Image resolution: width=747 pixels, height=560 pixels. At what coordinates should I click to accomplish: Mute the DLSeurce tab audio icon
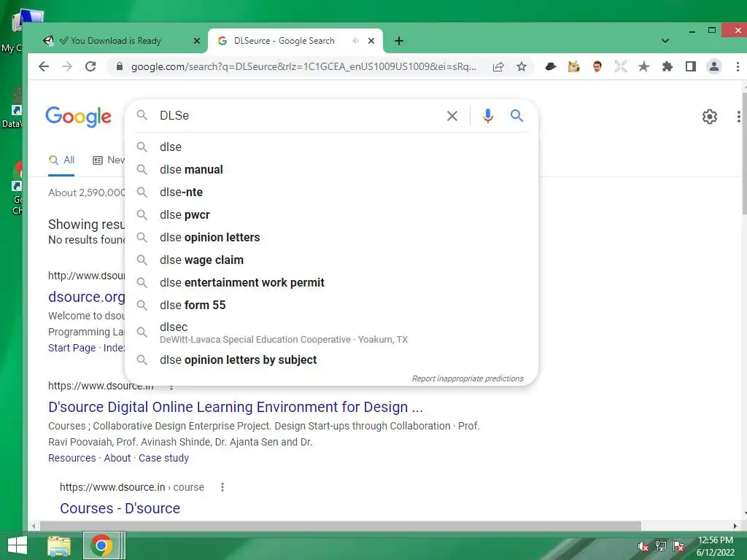[355, 41]
